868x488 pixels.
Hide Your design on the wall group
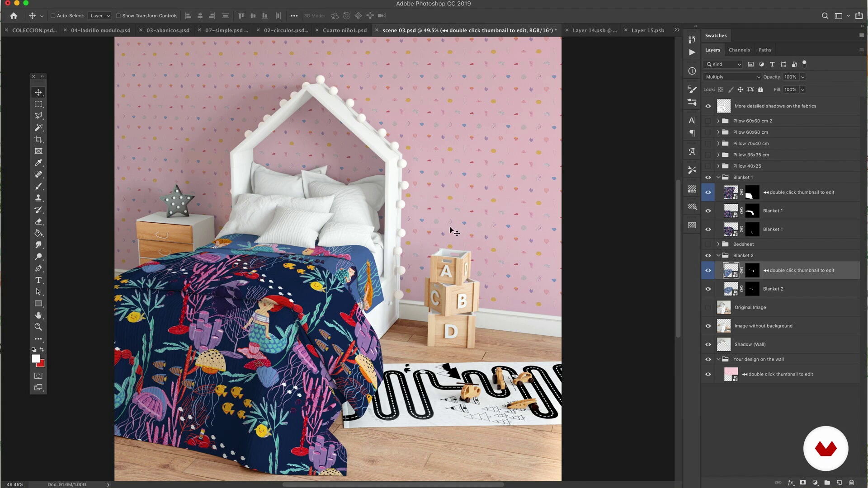[708, 360]
